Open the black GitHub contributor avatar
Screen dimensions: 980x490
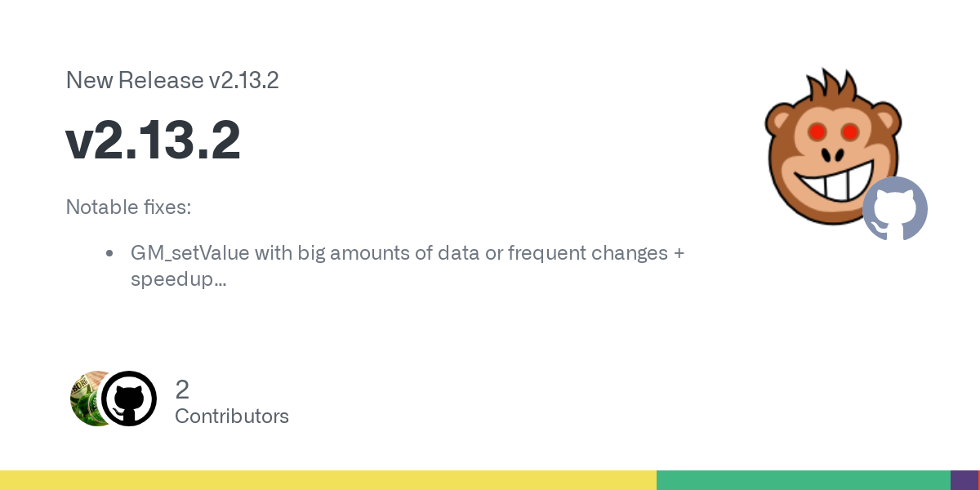[x=129, y=399]
